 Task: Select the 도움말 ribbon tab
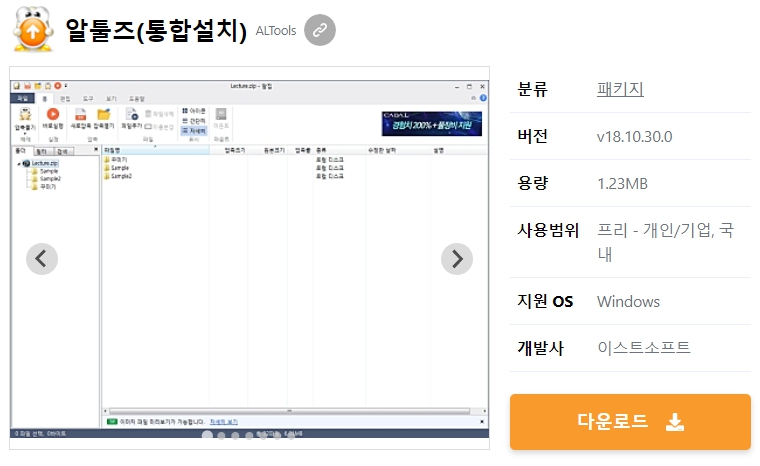(137, 98)
